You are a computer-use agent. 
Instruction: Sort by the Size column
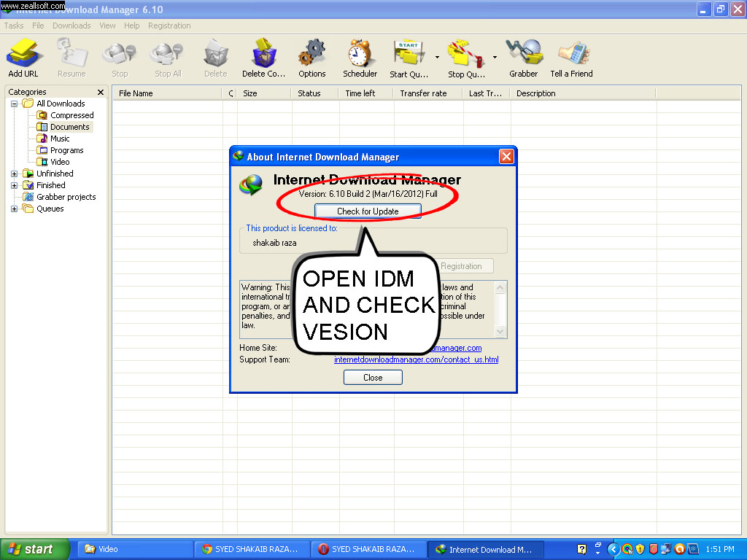[x=264, y=93]
